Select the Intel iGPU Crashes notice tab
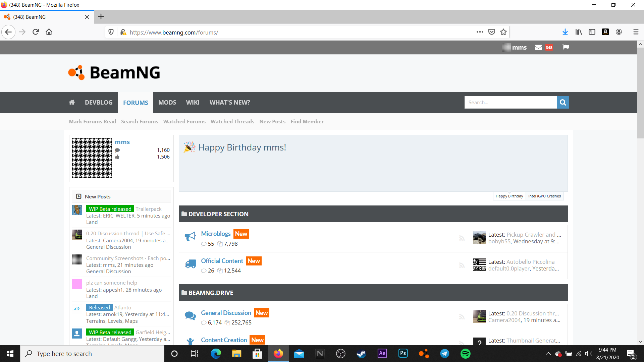The height and width of the screenshot is (362, 644). pyautogui.click(x=544, y=196)
